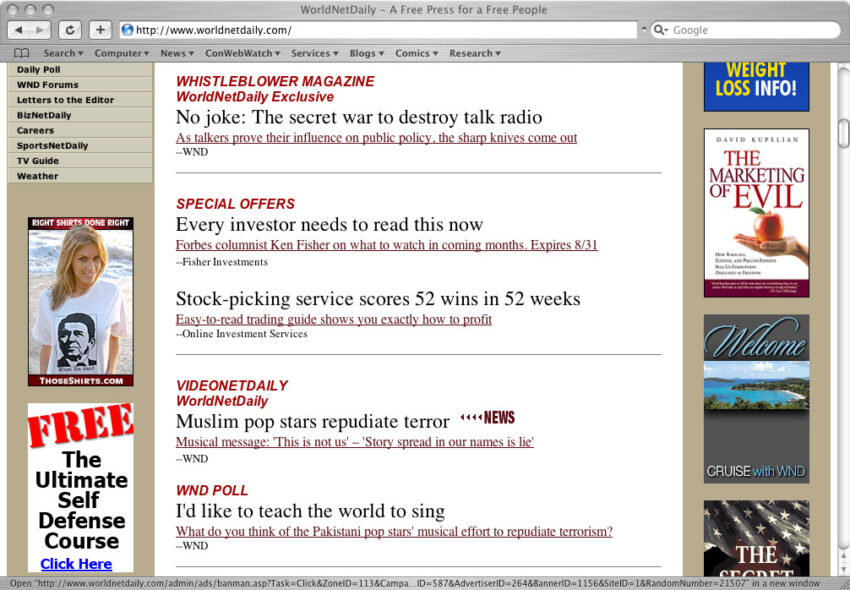
Task: Click the FREE Ultimate Self Defense Course ad
Action: (x=81, y=488)
